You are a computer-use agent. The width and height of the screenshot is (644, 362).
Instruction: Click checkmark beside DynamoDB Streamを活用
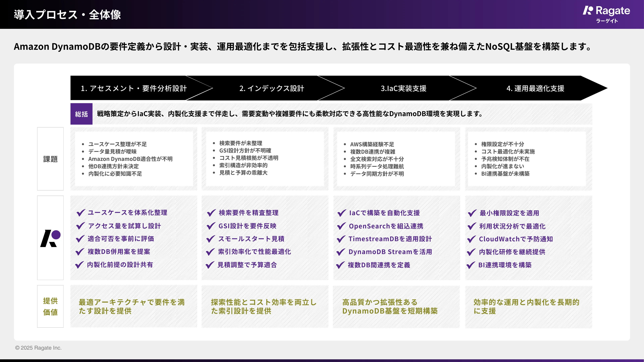341,252
